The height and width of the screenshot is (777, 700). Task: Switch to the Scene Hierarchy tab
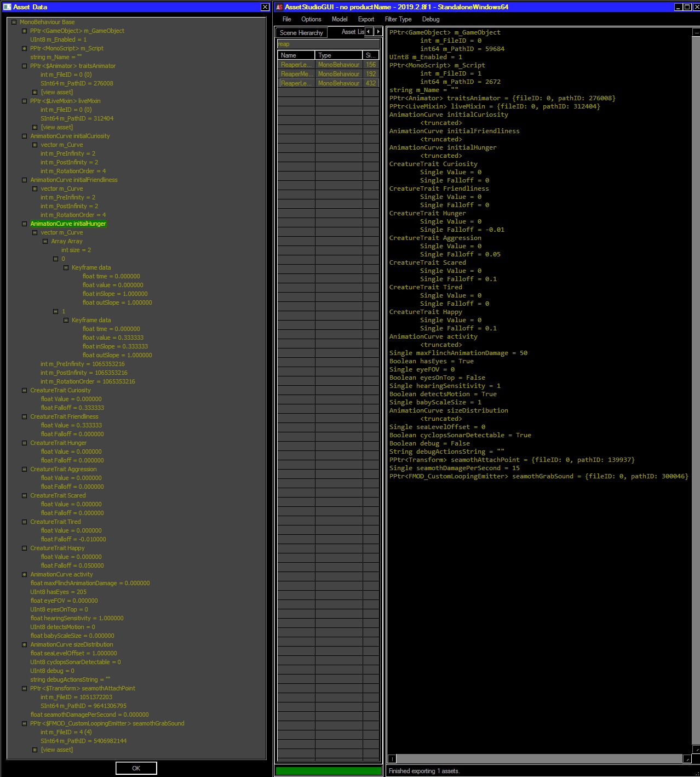pos(301,32)
